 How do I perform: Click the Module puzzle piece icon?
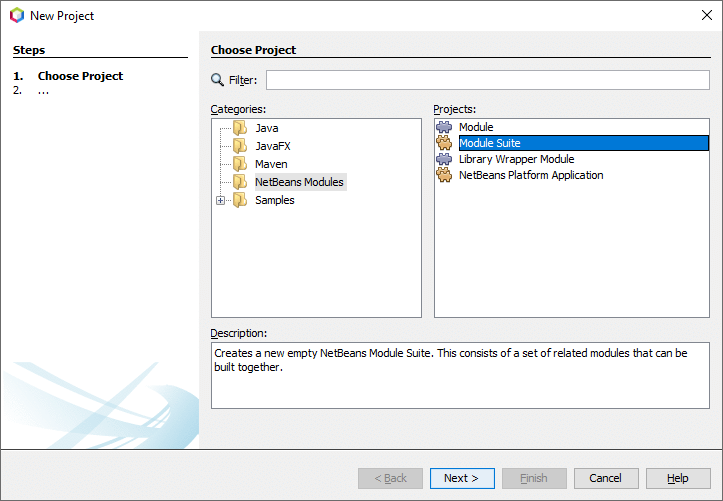[445, 127]
